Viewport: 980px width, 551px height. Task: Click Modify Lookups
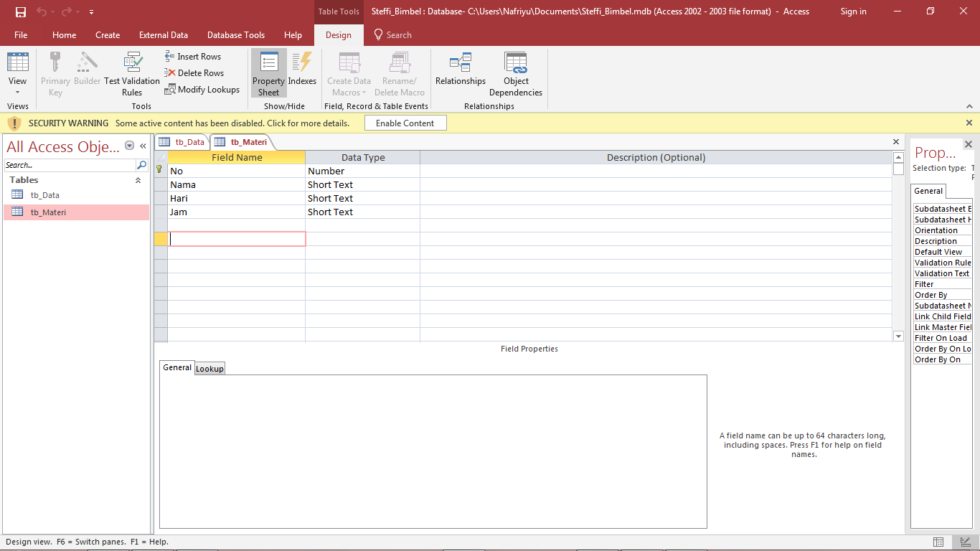[x=202, y=90]
